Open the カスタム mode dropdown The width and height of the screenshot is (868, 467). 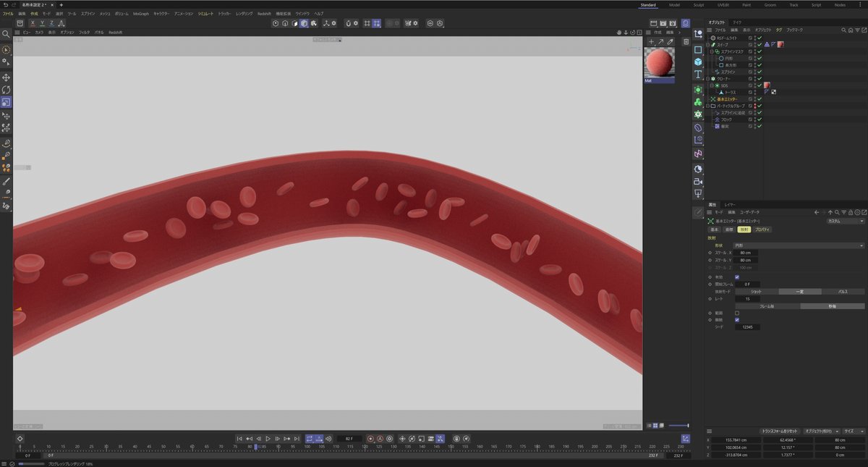coord(845,221)
